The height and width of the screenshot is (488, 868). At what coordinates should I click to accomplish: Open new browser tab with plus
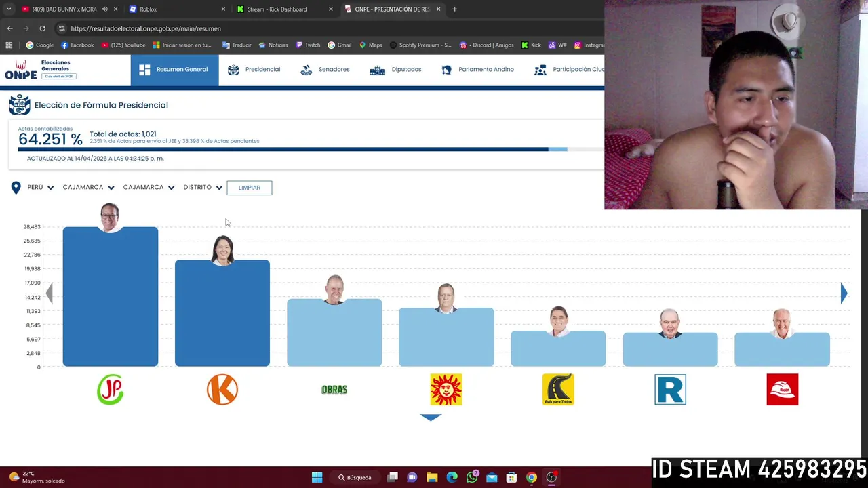(x=454, y=9)
